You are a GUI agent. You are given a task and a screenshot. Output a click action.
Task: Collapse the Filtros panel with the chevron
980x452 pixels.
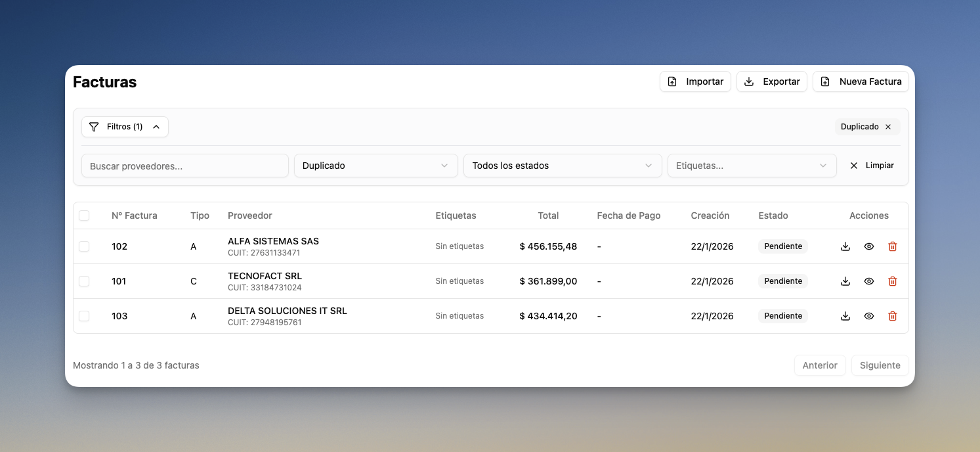tap(156, 127)
